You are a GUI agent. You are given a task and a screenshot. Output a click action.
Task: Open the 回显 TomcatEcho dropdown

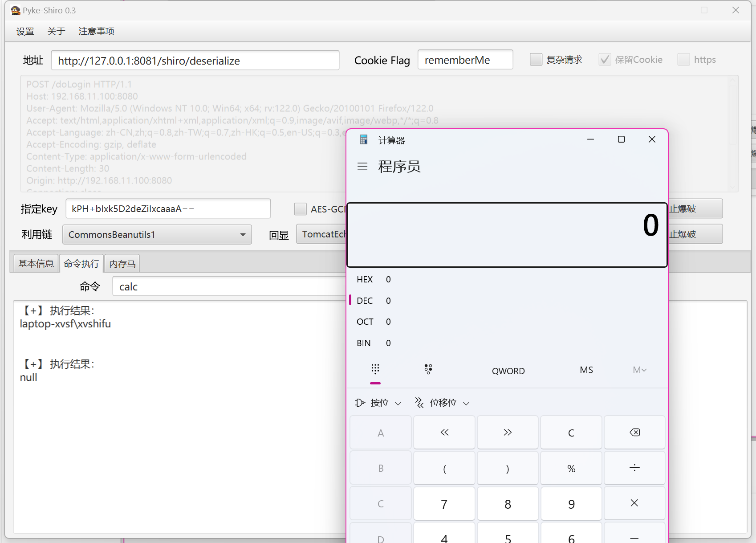pos(321,234)
